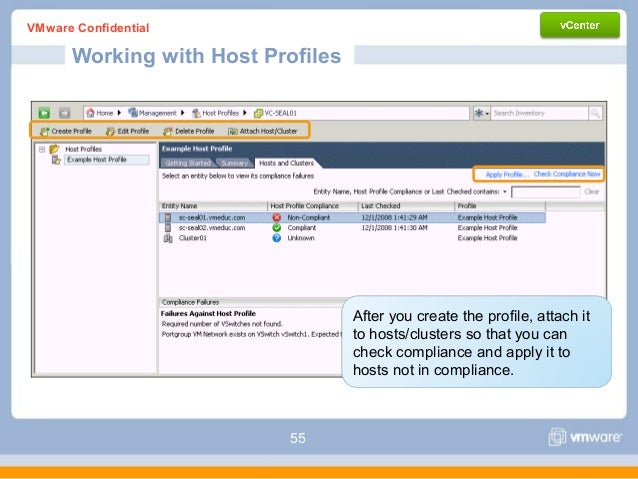Sort by the Profile column header

pyautogui.click(x=500, y=206)
